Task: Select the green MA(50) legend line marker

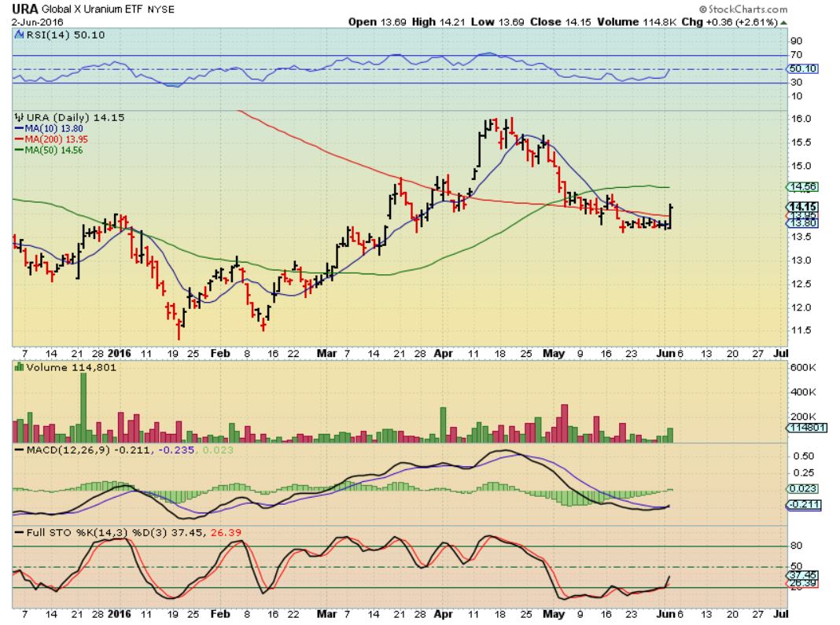Action: tap(19, 150)
